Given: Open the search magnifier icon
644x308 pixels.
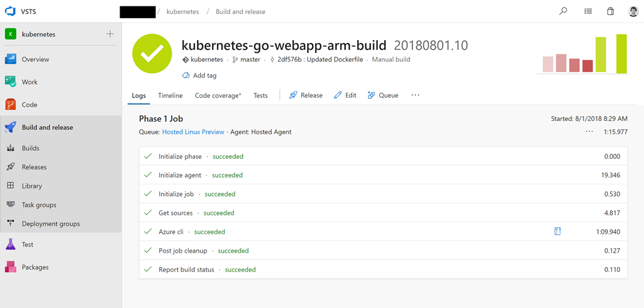Looking at the screenshot, I should pyautogui.click(x=563, y=11).
